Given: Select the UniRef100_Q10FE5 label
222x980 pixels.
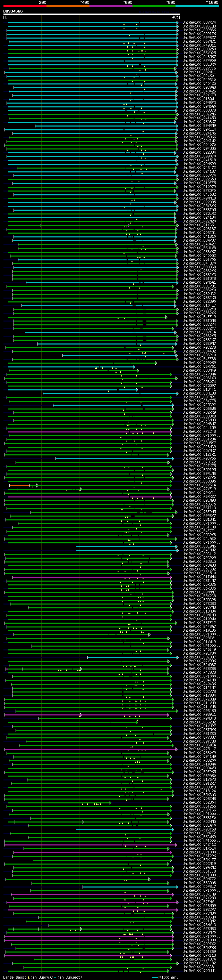Looking at the screenshot, I should pos(199,183).
